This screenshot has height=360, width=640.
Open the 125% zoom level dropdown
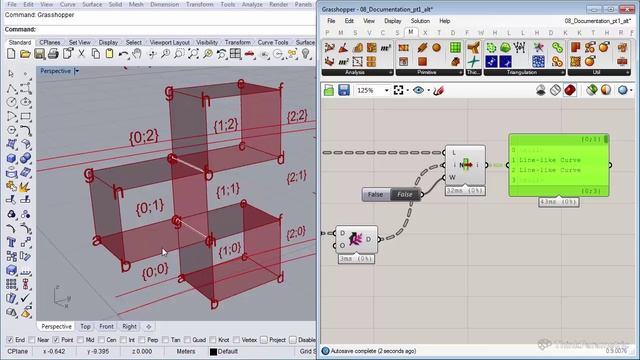[x=386, y=90]
